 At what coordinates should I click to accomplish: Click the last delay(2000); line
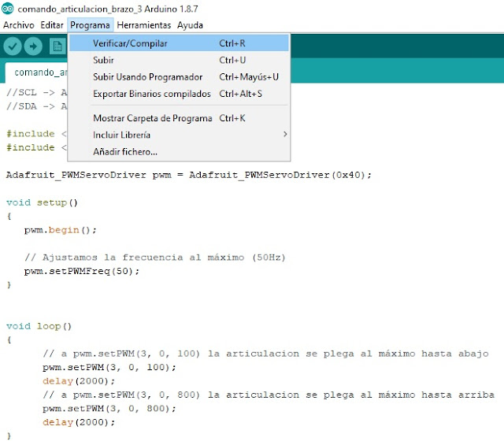pyautogui.click(x=79, y=422)
